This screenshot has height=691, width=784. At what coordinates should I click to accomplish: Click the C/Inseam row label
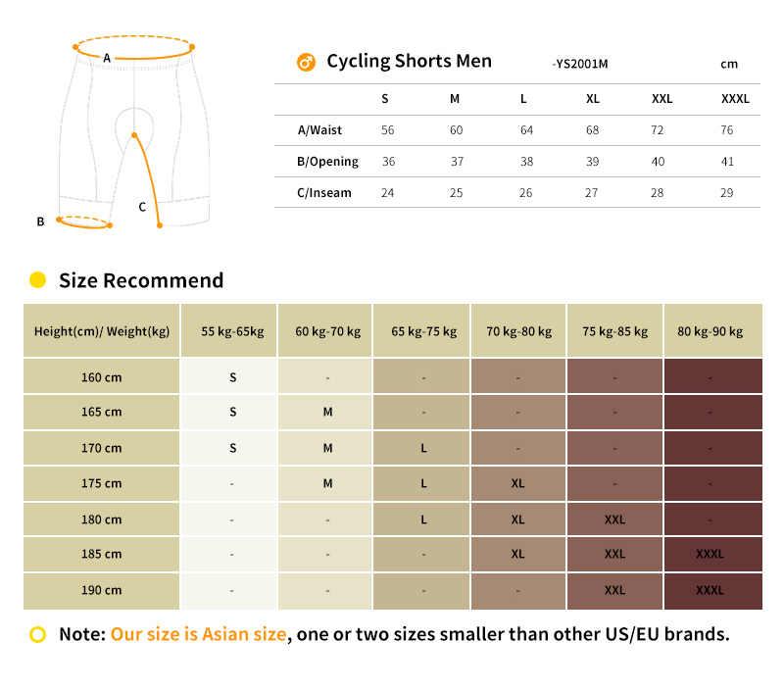pos(324,193)
